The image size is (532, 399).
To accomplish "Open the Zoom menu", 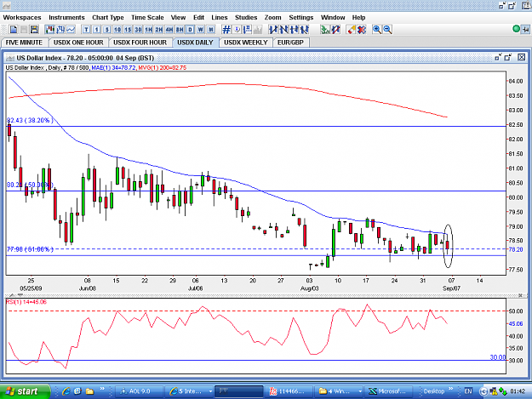I will click(272, 18).
